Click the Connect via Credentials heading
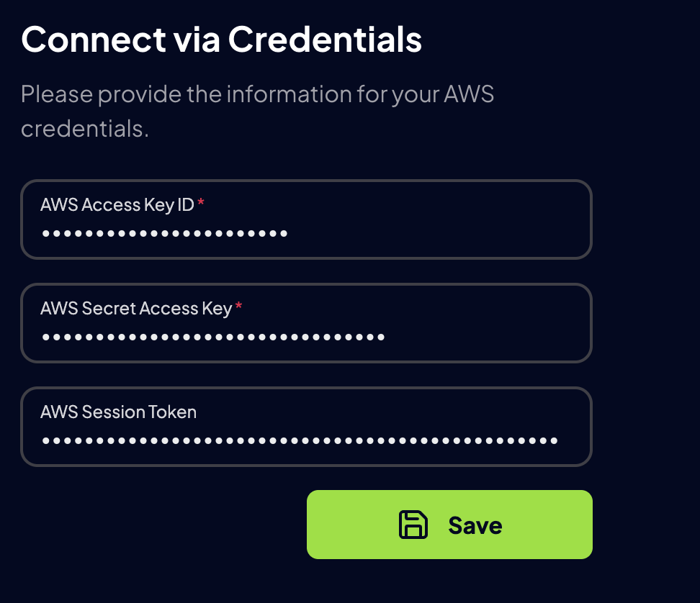The image size is (700, 603). click(x=221, y=40)
